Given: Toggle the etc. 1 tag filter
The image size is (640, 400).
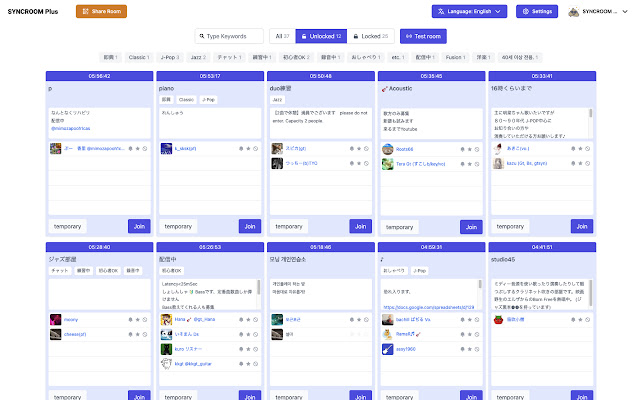Looking at the screenshot, I should point(398,58).
